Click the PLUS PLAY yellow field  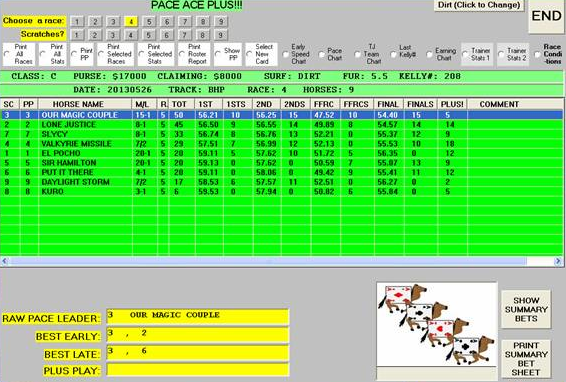click(x=198, y=370)
